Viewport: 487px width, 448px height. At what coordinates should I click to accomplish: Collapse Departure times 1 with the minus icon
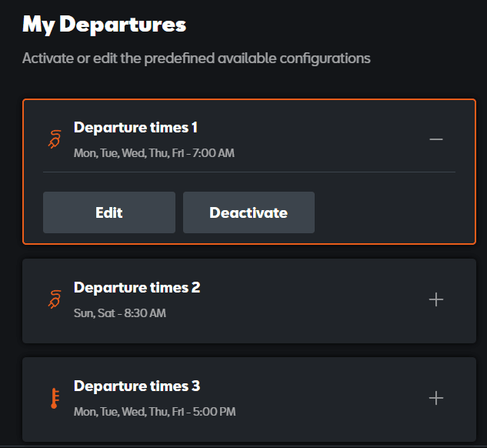[436, 139]
